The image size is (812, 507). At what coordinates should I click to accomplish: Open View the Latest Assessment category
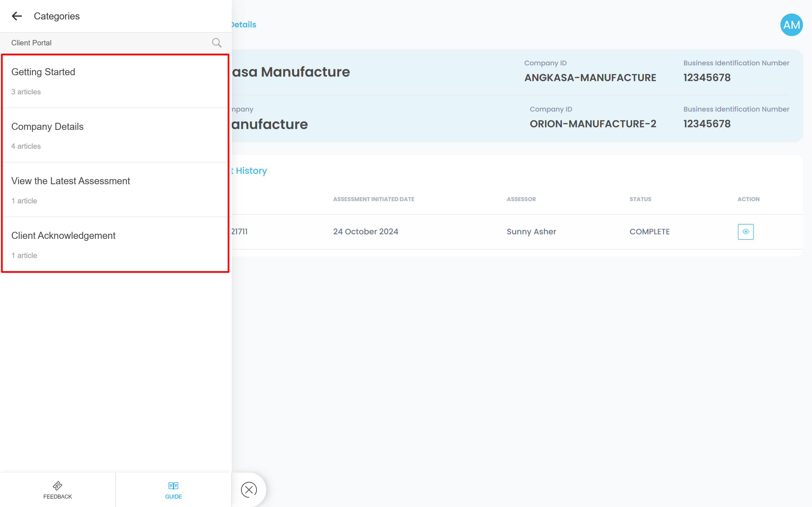pyautogui.click(x=70, y=181)
